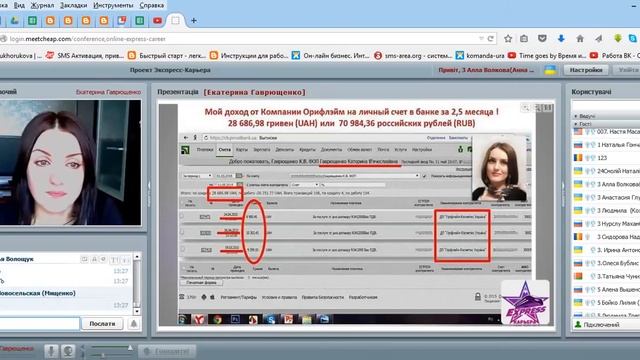Screen dimensions: 640x360
Task: Go to the Firefox home page icon
Action: pyautogui.click(x=580, y=39)
